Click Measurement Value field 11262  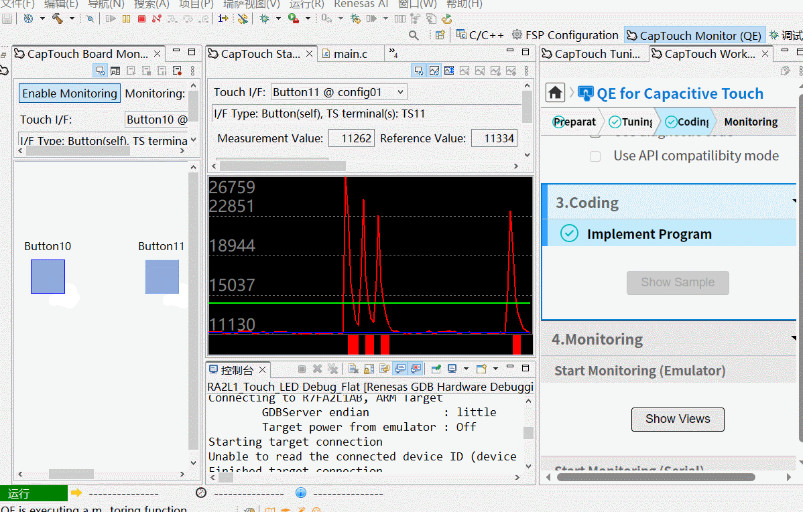pyautogui.click(x=352, y=138)
